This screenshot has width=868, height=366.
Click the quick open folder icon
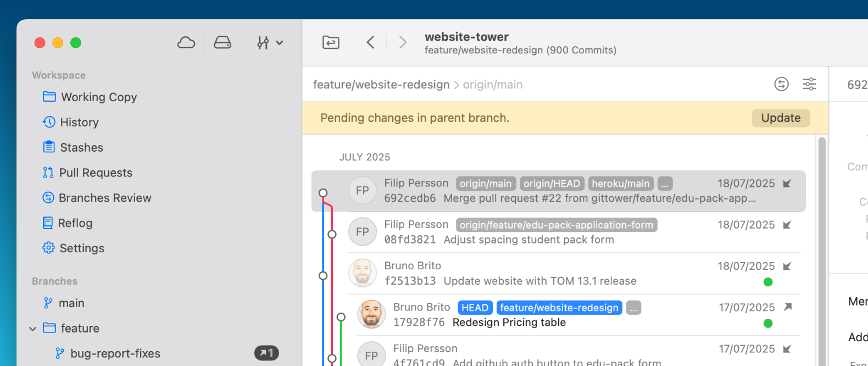(331, 42)
